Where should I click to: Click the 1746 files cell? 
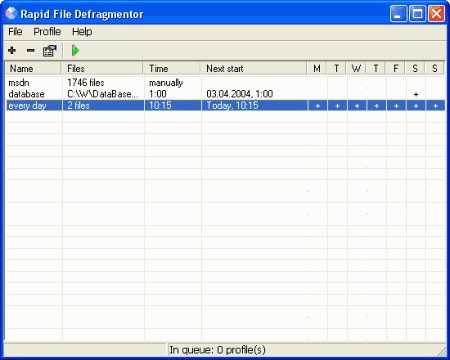tap(86, 83)
